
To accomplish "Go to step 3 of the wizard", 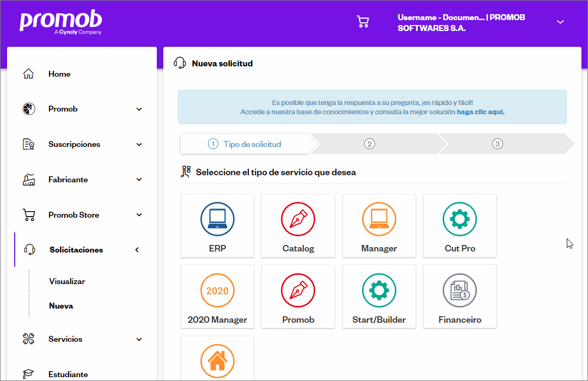I will point(497,144).
